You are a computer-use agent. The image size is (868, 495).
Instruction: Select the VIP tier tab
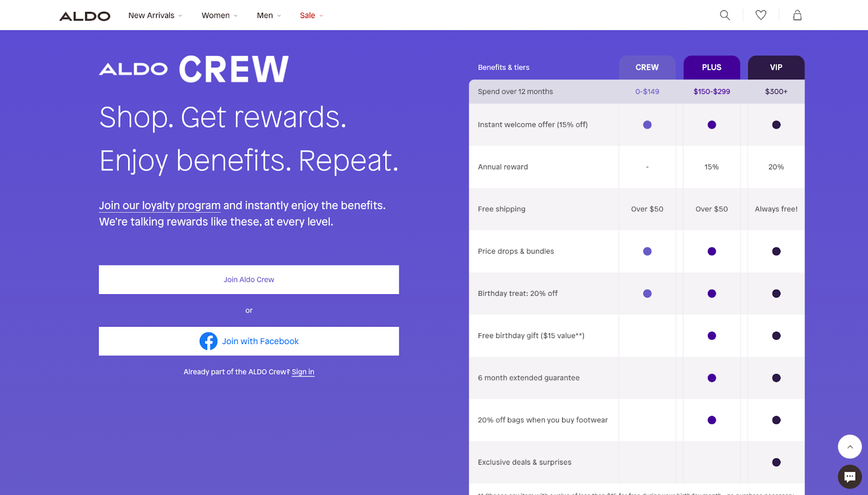tap(776, 67)
